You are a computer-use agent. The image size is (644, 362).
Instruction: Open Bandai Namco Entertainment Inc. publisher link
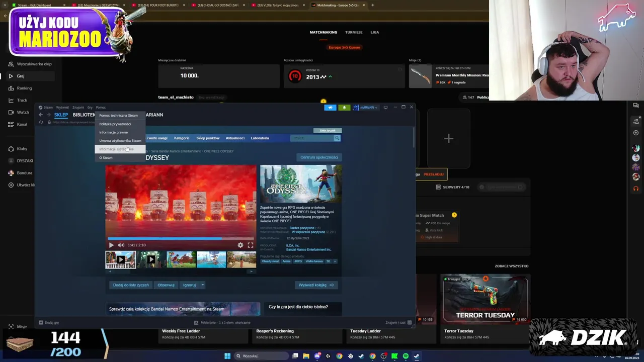click(308, 249)
